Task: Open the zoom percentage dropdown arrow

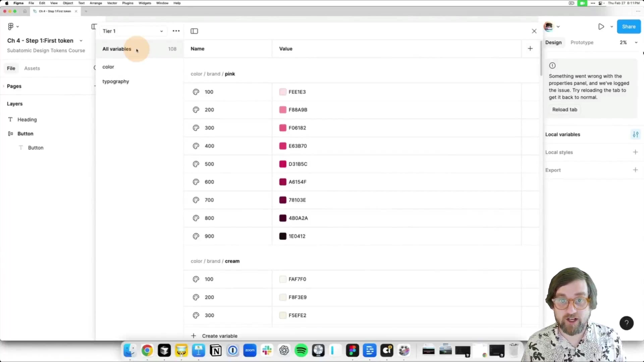Action: coord(636,43)
